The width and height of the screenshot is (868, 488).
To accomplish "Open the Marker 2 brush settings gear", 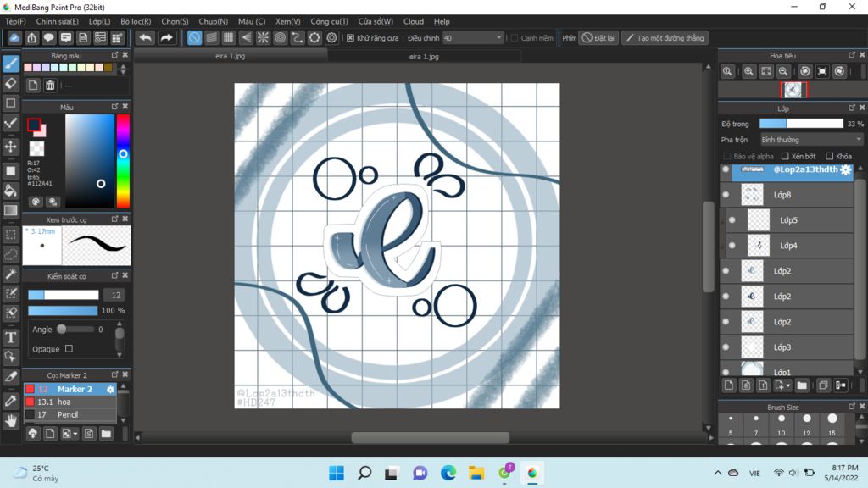I will tap(110, 390).
